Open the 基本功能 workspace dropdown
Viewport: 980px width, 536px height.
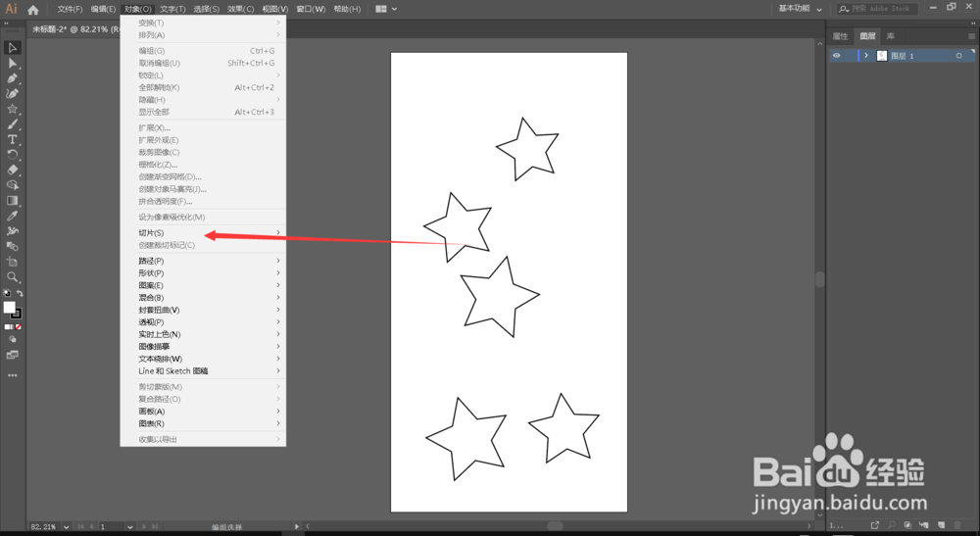[801, 9]
